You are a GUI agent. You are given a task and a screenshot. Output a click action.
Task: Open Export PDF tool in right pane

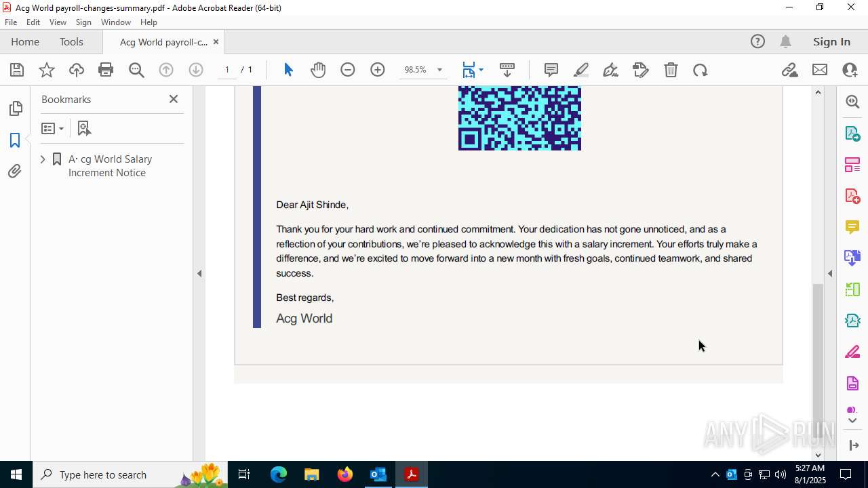pyautogui.click(x=852, y=134)
